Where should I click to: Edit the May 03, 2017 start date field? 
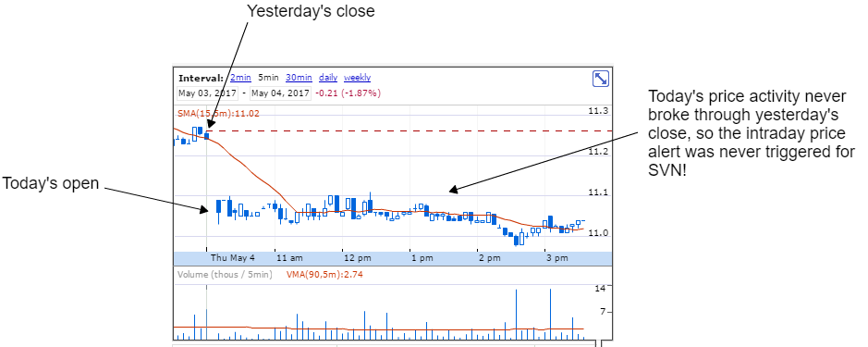click(208, 93)
